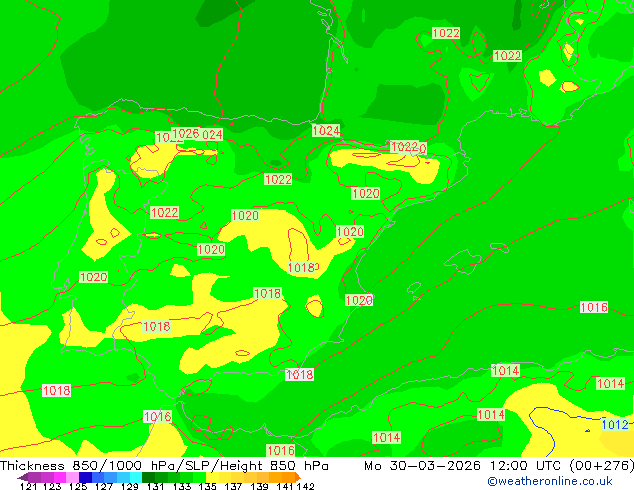Click the '(00+276)' forecast hour text
The height and width of the screenshot is (490, 634).
click(x=602, y=465)
